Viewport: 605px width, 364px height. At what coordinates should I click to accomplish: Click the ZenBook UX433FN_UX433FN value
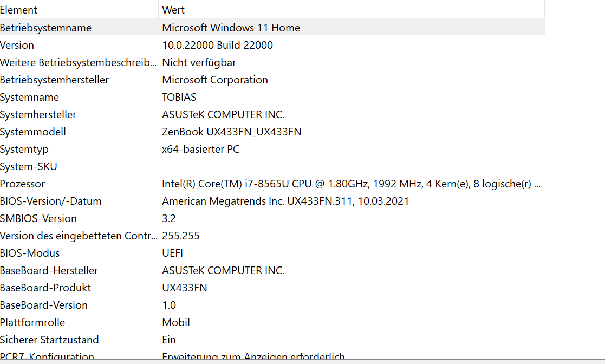tap(231, 132)
